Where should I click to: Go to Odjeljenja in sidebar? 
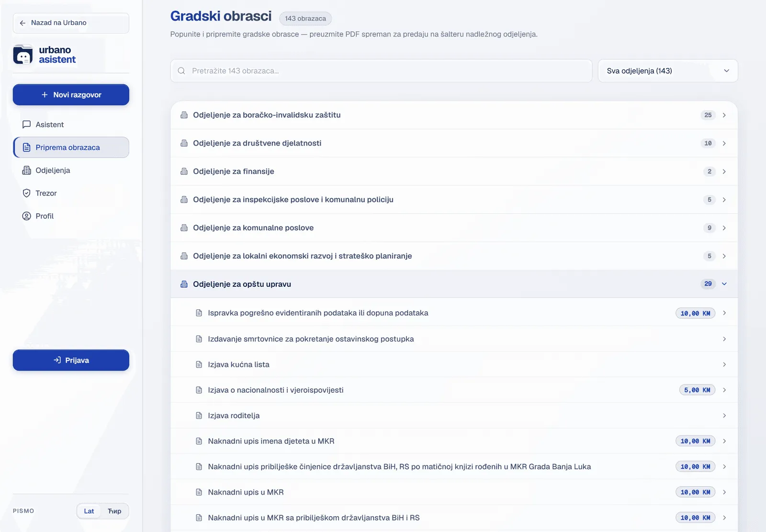click(x=71, y=170)
